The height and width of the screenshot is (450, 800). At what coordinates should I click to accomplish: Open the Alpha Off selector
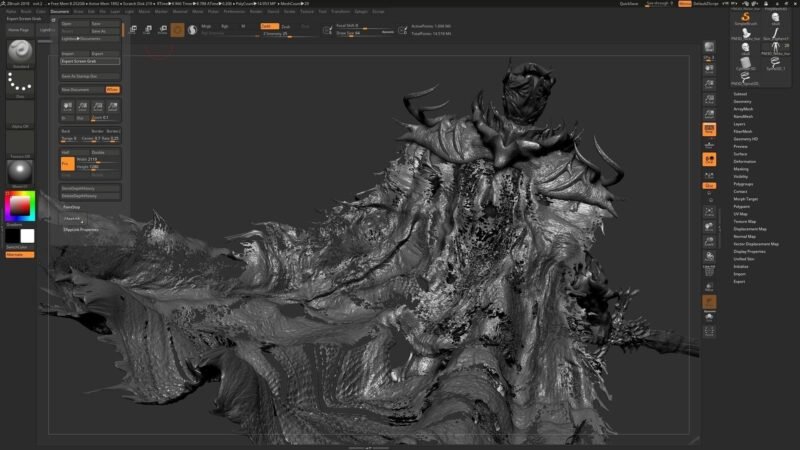(20, 113)
